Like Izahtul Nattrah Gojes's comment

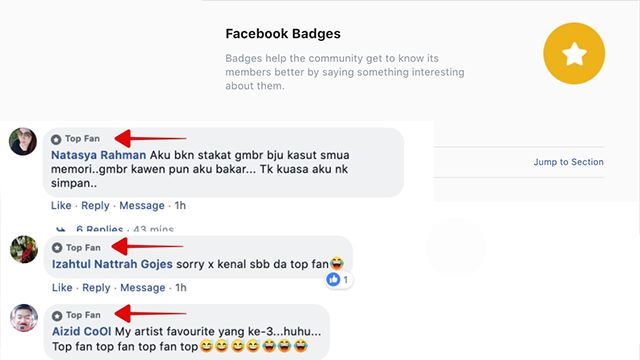click(x=62, y=287)
